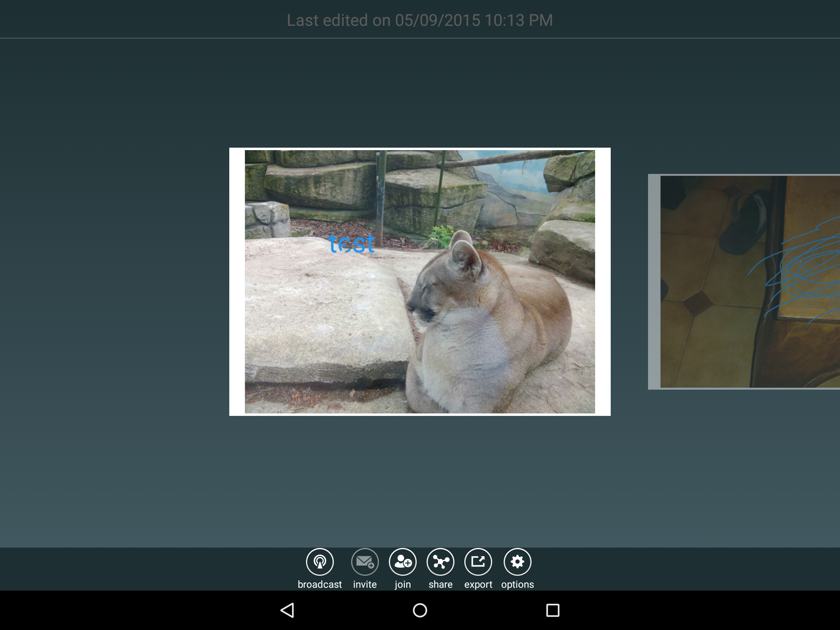The width and height of the screenshot is (840, 630).
Task: Go to Android home screen
Action: pyautogui.click(x=420, y=610)
